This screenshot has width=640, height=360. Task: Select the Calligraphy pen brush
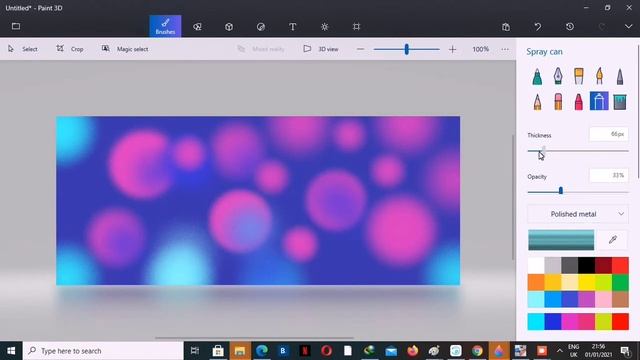click(558, 76)
